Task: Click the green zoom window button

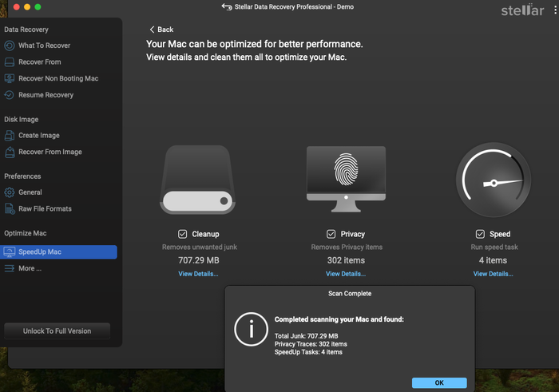Action: 38,6
